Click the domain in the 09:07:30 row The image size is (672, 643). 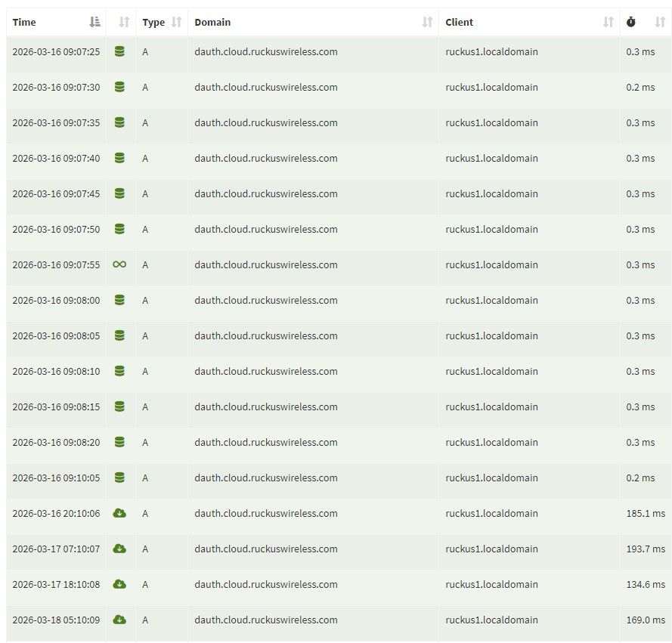(266, 88)
